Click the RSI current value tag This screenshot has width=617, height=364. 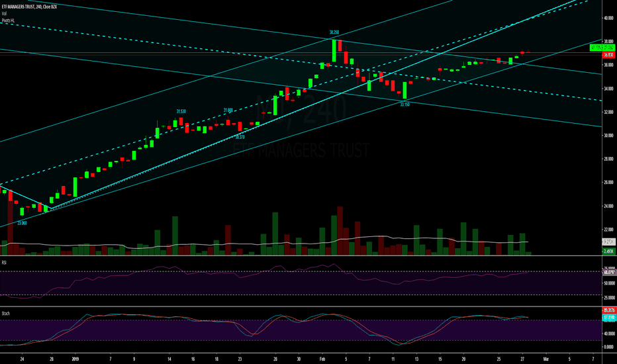pos(609,272)
